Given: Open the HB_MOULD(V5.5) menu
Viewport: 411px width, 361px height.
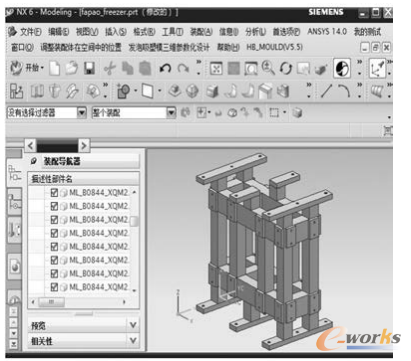Looking at the screenshot, I should click(x=275, y=47).
